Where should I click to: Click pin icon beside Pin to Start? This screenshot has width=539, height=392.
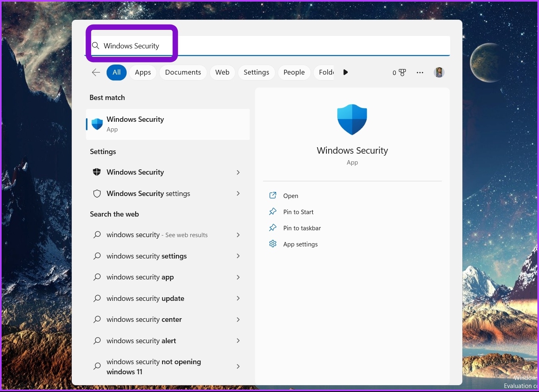pos(273,212)
